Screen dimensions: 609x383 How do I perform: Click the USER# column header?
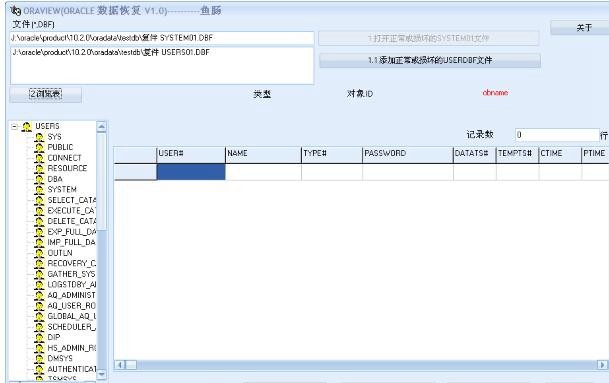pyautogui.click(x=191, y=154)
